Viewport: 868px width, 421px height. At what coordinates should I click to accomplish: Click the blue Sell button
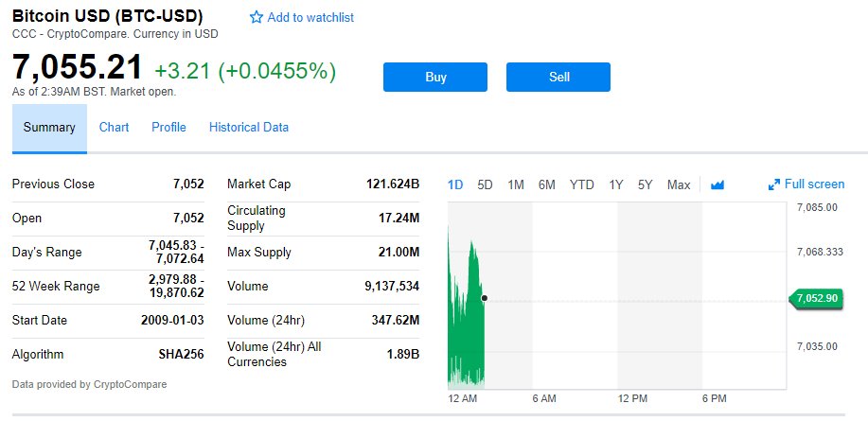tap(558, 77)
